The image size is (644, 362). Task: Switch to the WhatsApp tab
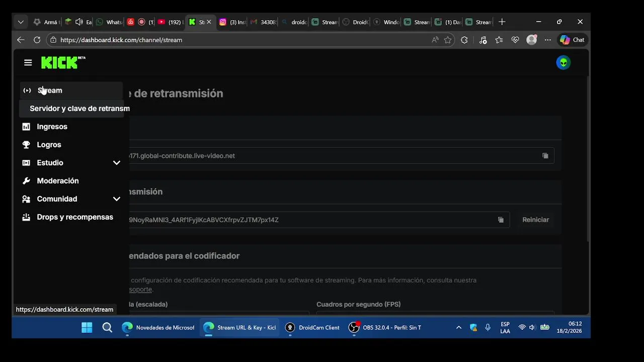[x=108, y=22]
